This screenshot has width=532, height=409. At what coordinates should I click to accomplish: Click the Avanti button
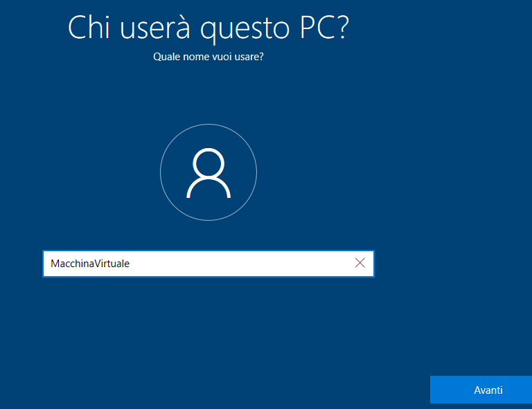pyautogui.click(x=481, y=390)
